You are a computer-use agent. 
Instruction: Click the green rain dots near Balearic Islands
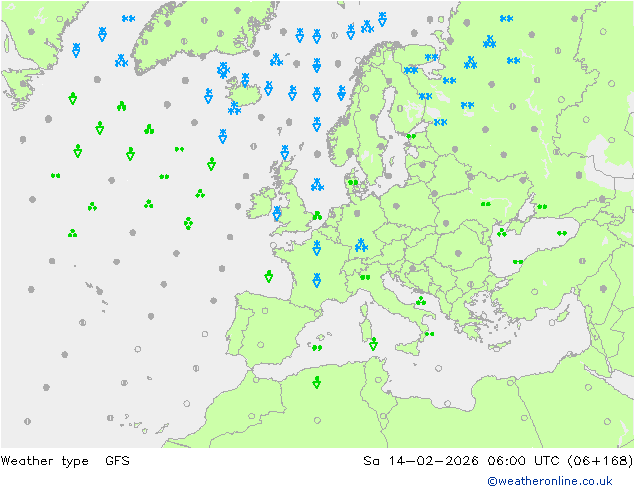pyautogui.click(x=317, y=347)
